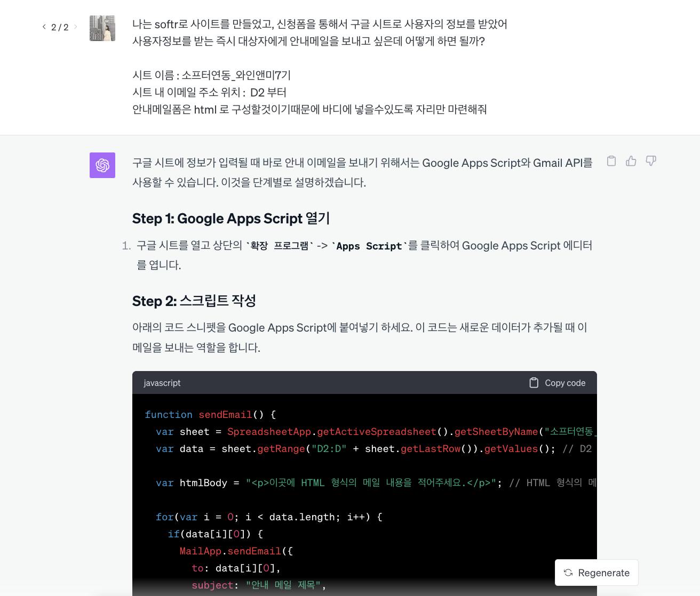Click code line 'function sendEmail() {'
This screenshot has width=700, height=596.
click(210, 414)
